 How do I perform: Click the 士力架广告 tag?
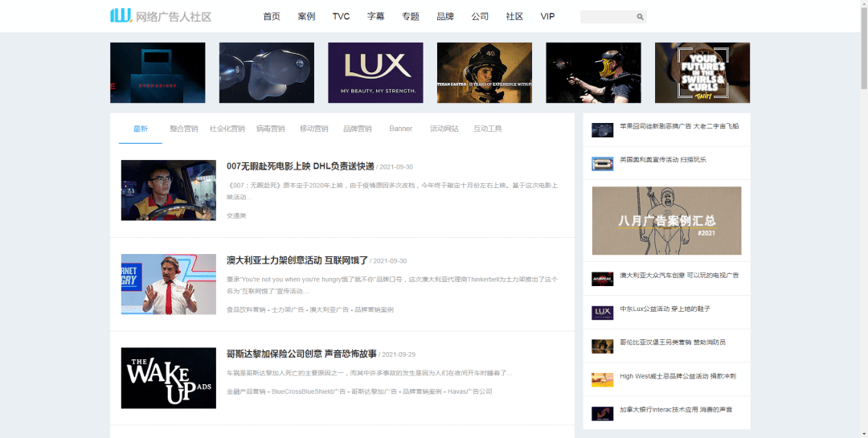pyautogui.click(x=288, y=309)
